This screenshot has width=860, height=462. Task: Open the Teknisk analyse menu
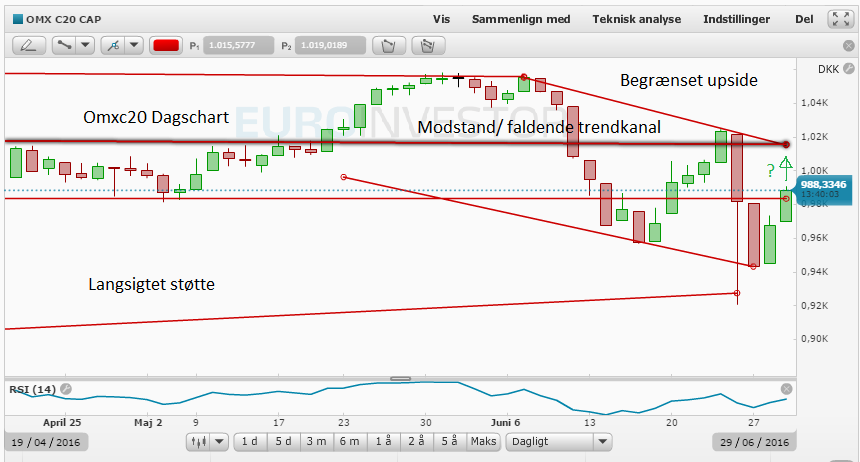coord(636,19)
